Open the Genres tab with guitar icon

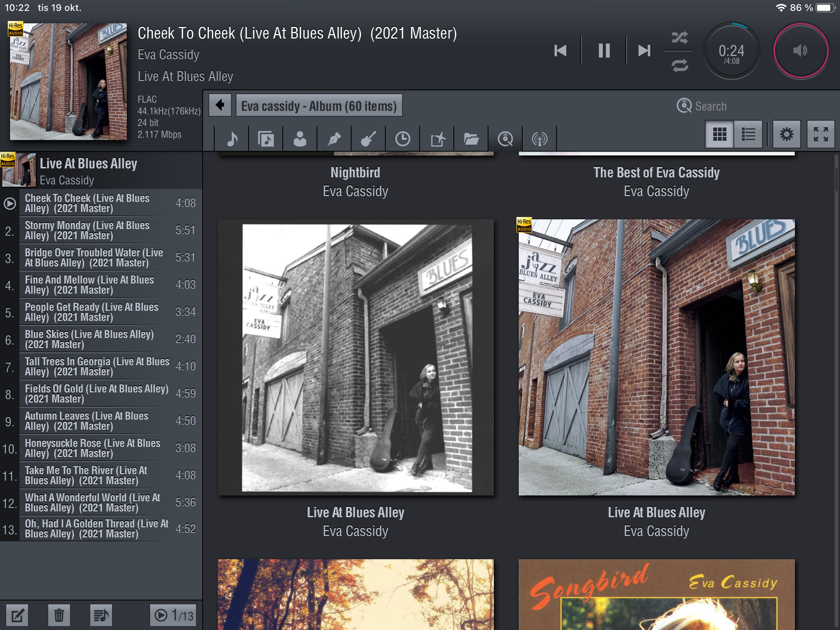[368, 138]
